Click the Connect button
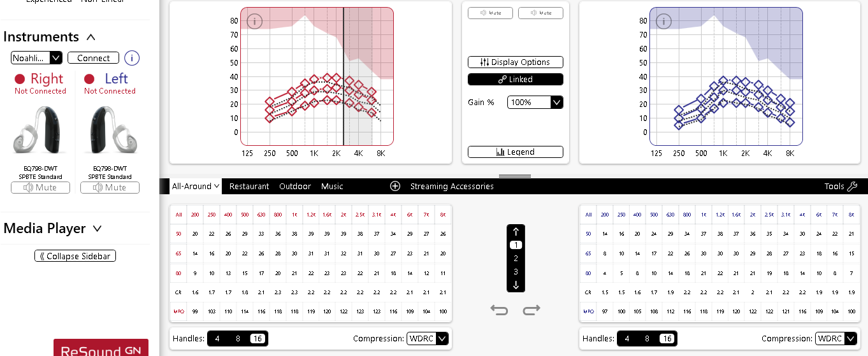Viewport: 868px width, 356px height. (93, 58)
